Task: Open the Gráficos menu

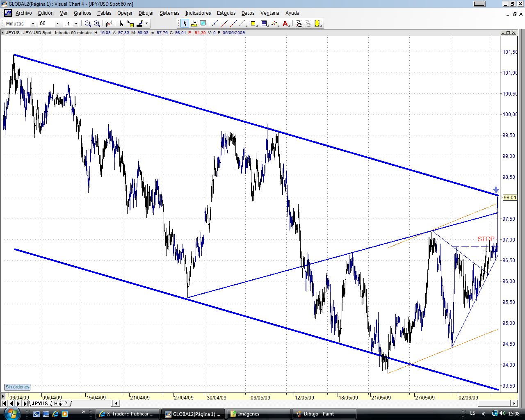Action: [82, 13]
